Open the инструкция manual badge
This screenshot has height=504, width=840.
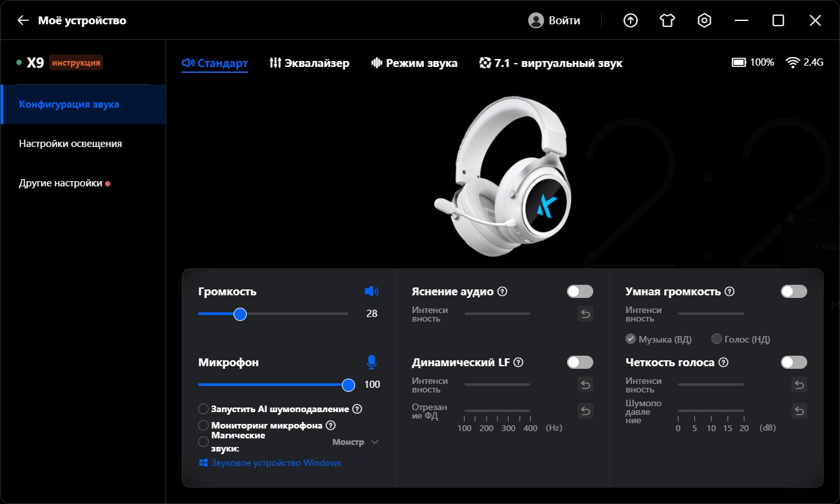[x=76, y=63]
